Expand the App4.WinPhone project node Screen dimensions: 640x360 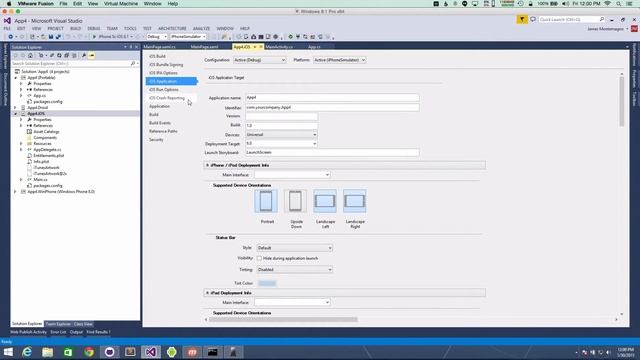click(x=16, y=191)
